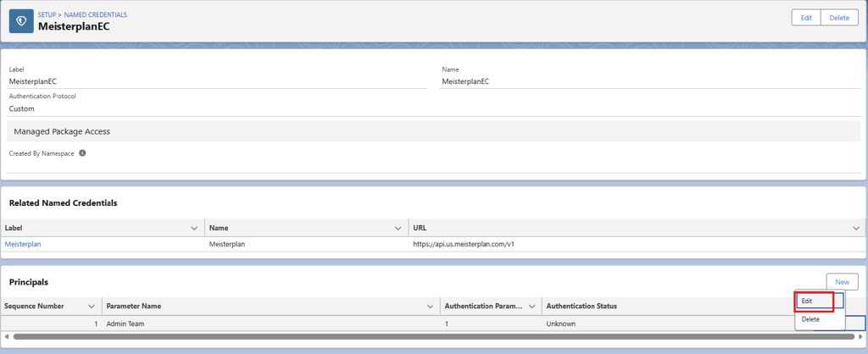The width and height of the screenshot is (868, 354).
Task: Click the header Edit button
Action: (x=806, y=18)
